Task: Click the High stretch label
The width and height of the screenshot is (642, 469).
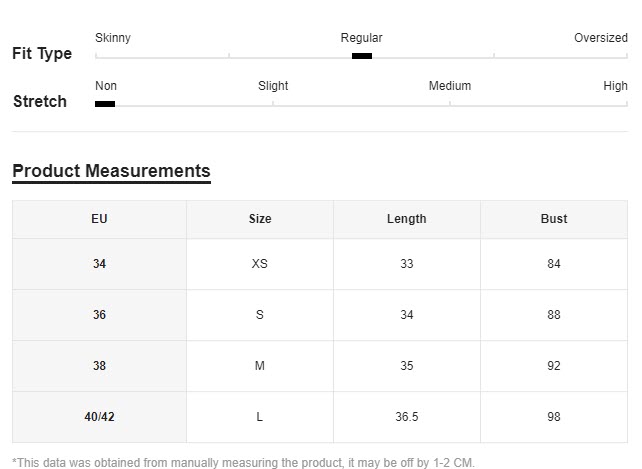Action: tap(615, 86)
